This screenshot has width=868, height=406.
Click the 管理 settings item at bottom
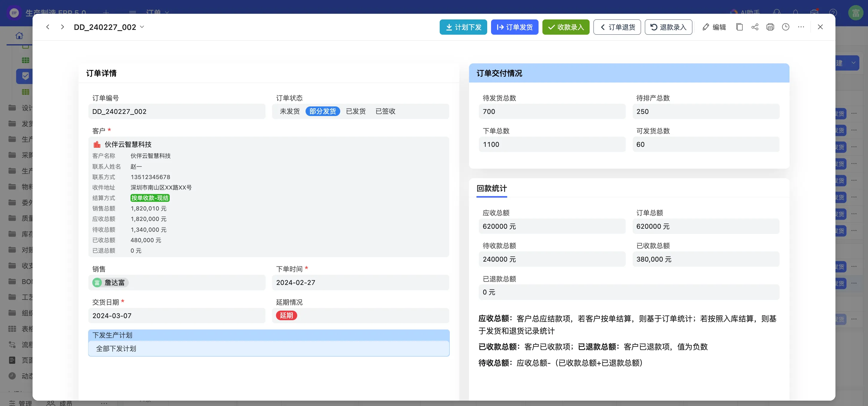[21, 403]
